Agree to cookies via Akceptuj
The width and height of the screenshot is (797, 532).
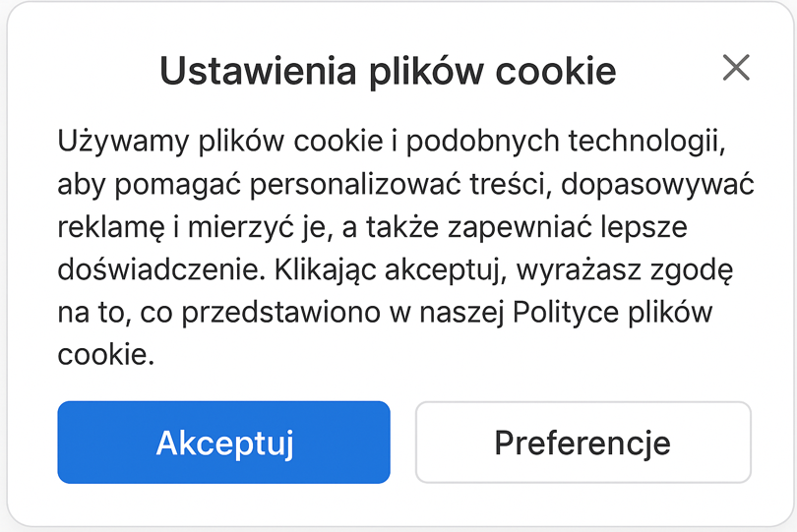coord(223,443)
